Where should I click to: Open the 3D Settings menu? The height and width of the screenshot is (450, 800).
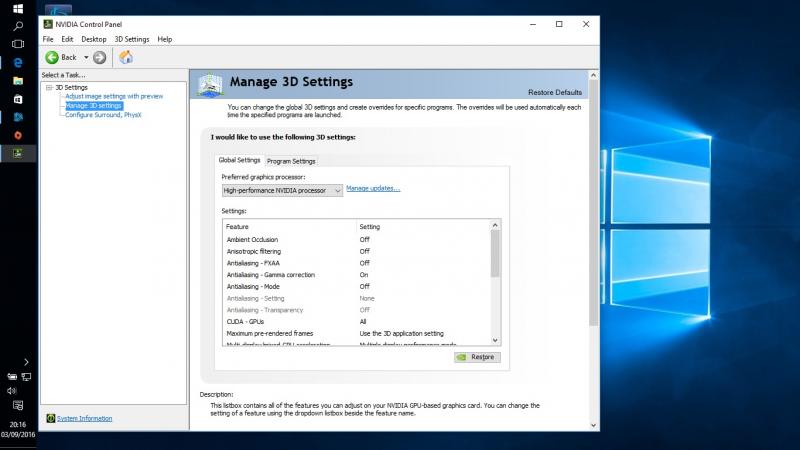(130, 39)
